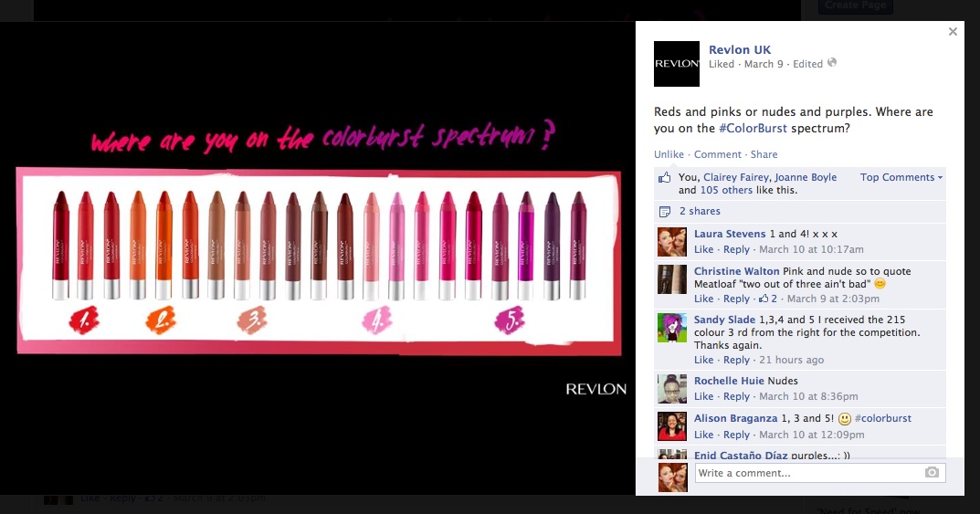The height and width of the screenshot is (514, 980).
Task: Click Alison Braganza's comment avatar
Action: [x=672, y=426]
